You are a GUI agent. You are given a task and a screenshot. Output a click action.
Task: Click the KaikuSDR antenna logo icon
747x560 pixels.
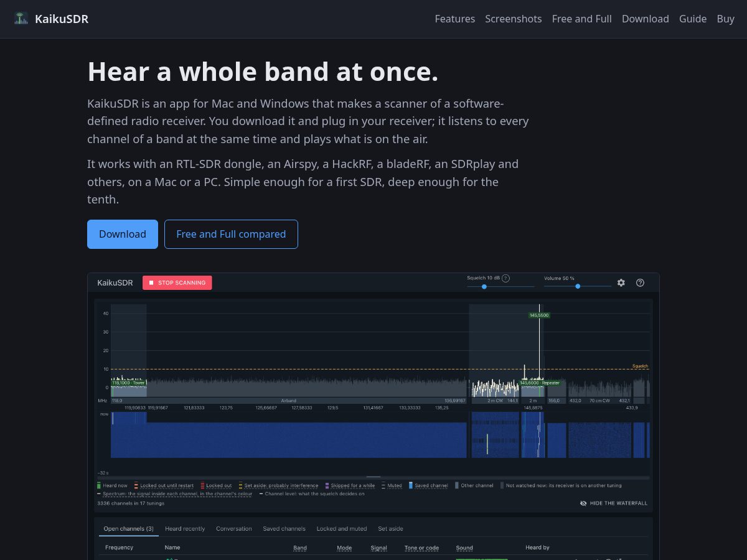21,19
